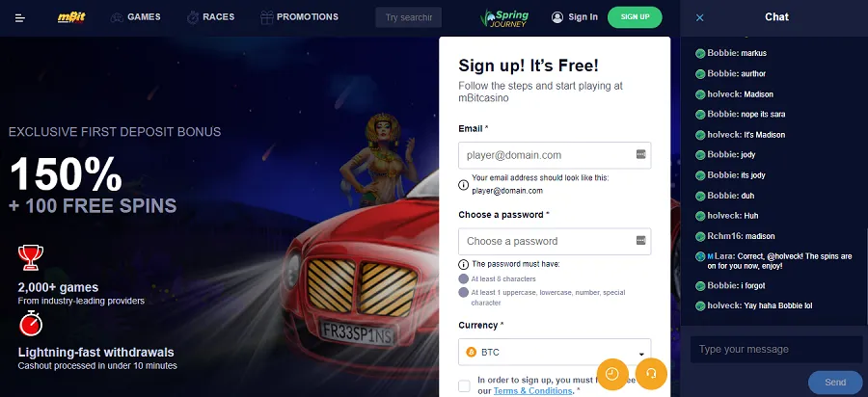Close the chat panel with X

700,17
